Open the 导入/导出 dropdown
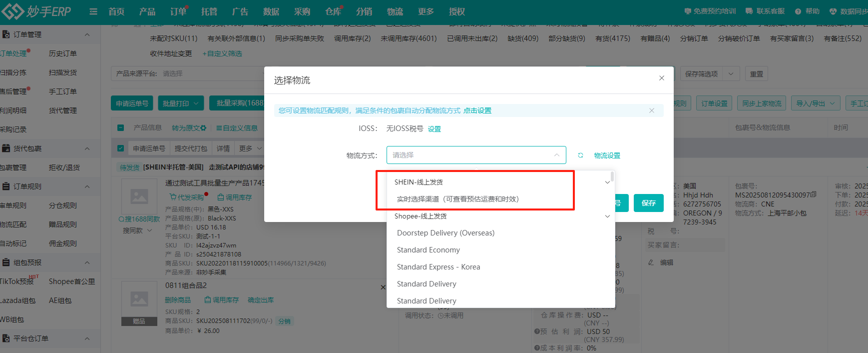The image size is (868, 353). click(x=815, y=103)
